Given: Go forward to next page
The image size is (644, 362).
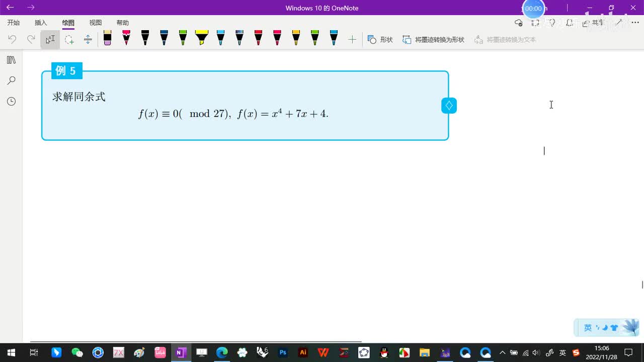Looking at the screenshot, I should click(x=31, y=8).
